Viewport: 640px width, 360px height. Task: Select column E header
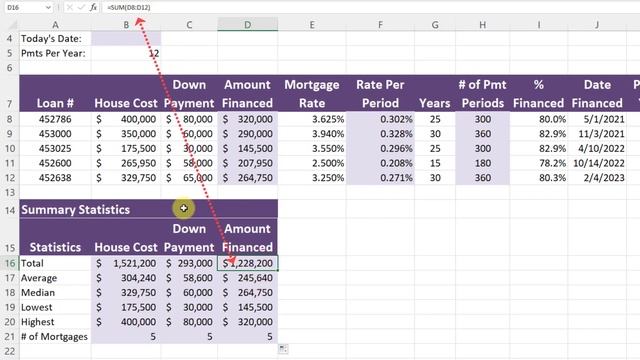312,25
